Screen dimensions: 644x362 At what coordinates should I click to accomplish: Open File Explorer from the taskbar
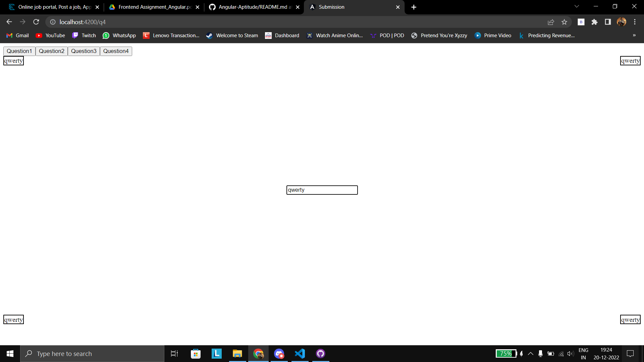(237, 353)
